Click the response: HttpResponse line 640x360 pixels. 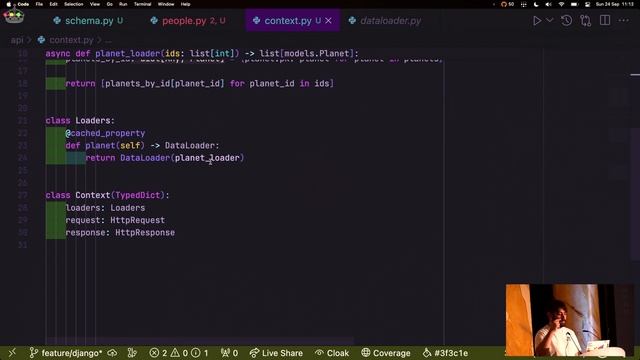pyautogui.click(x=120, y=233)
